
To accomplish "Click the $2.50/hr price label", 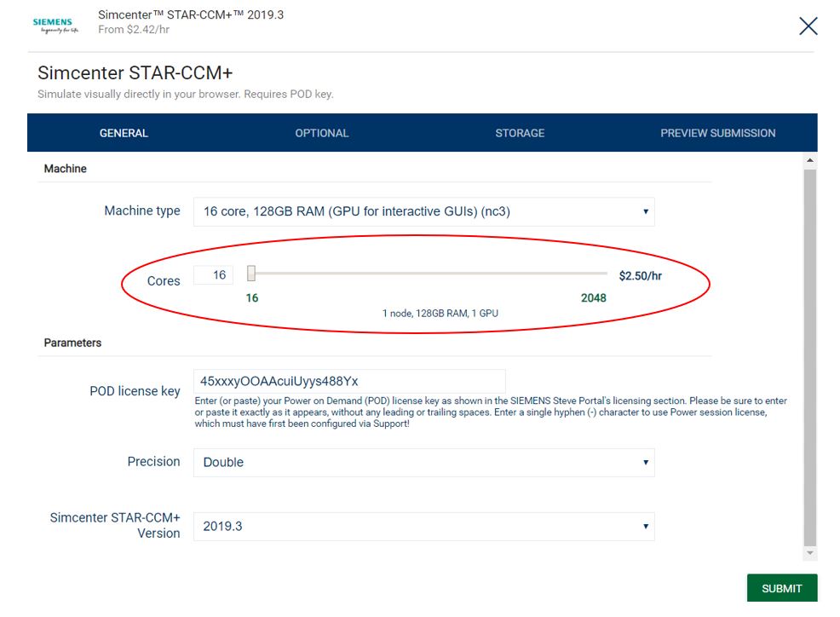I will tap(640, 276).
